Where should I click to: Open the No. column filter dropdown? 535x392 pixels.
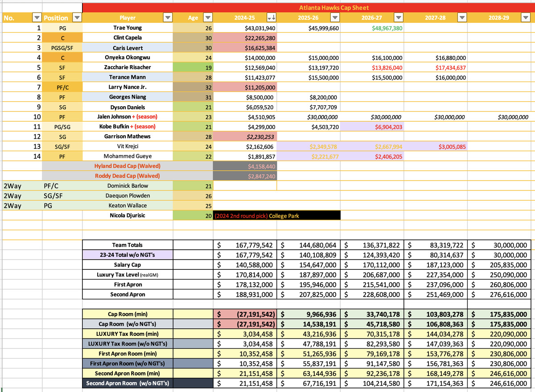[x=37, y=18]
